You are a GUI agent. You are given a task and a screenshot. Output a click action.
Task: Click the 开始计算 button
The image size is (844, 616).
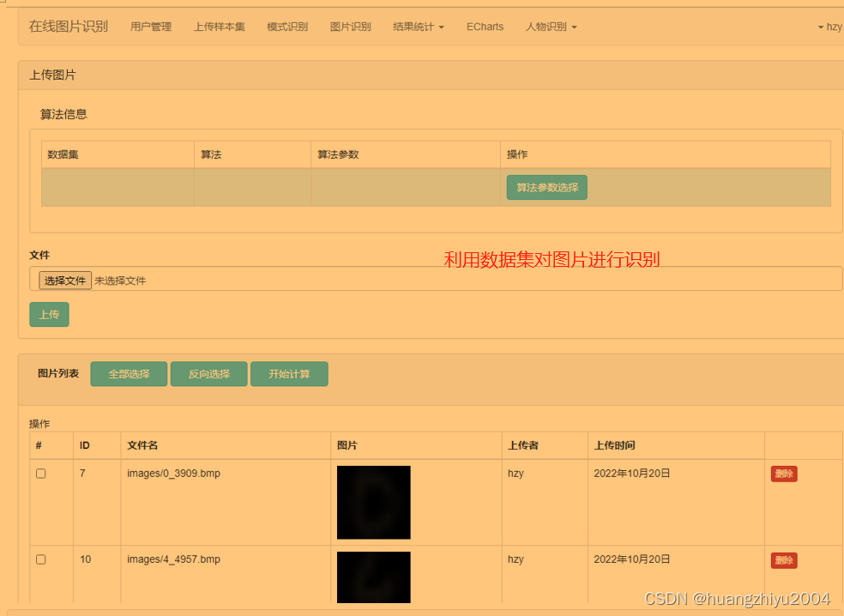click(289, 374)
